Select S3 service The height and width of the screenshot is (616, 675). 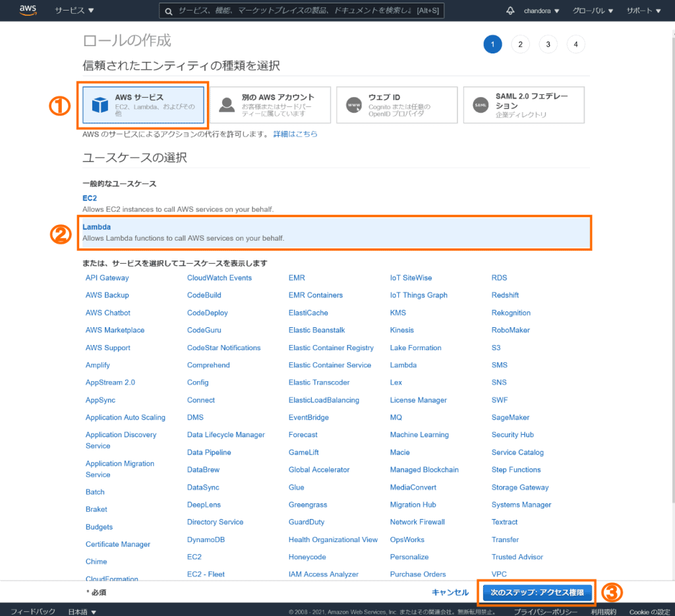pyautogui.click(x=496, y=348)
